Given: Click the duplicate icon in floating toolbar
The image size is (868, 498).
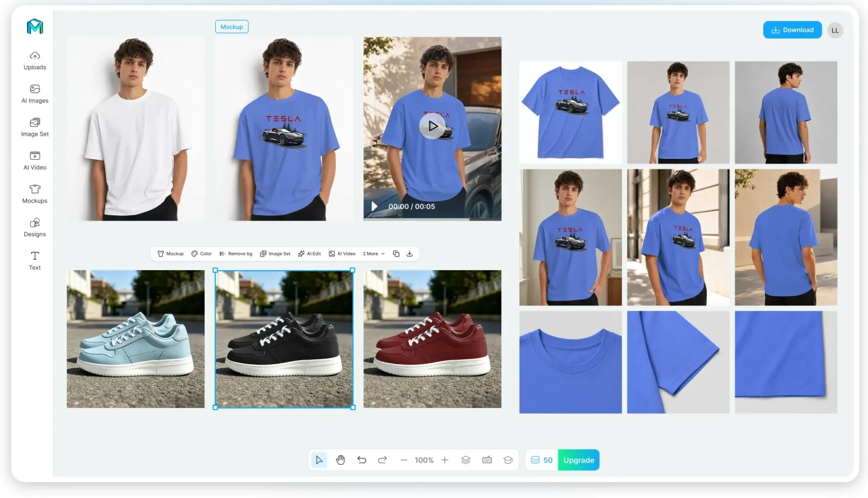Looking at the screenshot, I should [x=396, y=254].
